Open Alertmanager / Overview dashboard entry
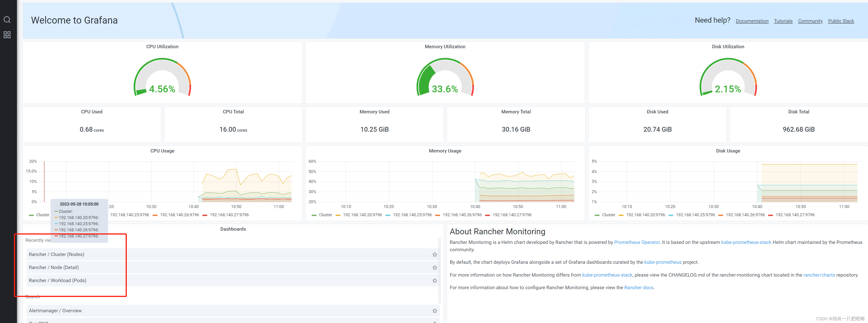This screenshot has height=323, width=868. point(55,310)
